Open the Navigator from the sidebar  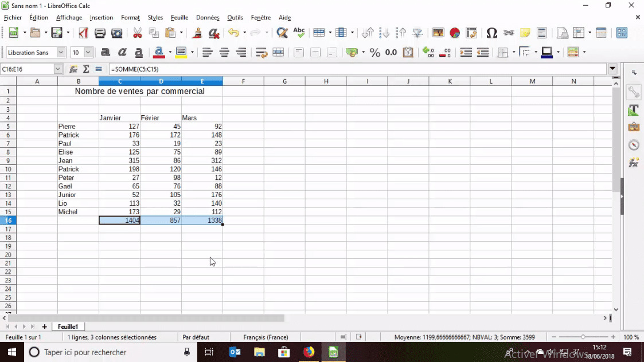(634, 145)
